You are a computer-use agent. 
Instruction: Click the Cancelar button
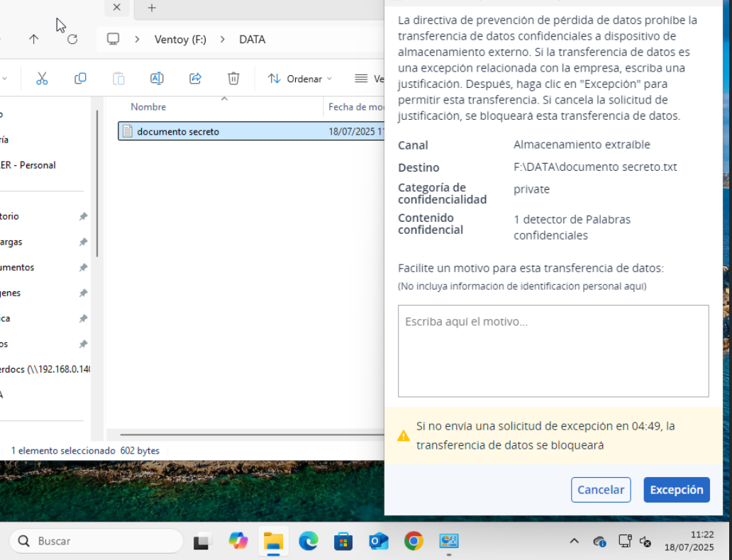click(601, 490)
